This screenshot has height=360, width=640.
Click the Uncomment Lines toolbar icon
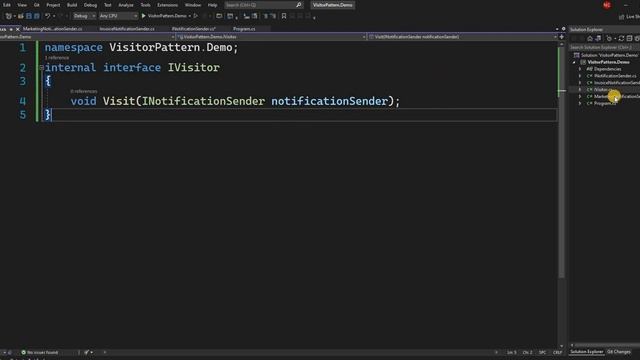273,16
